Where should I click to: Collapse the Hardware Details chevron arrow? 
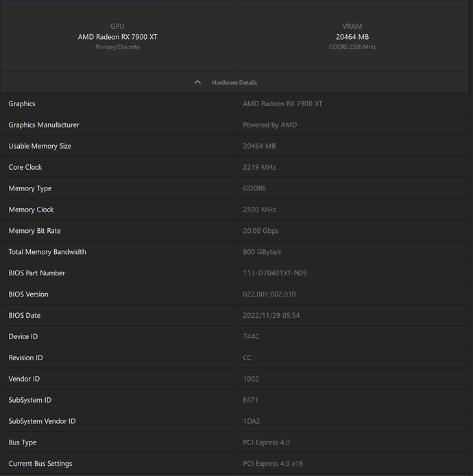[197, 82]
